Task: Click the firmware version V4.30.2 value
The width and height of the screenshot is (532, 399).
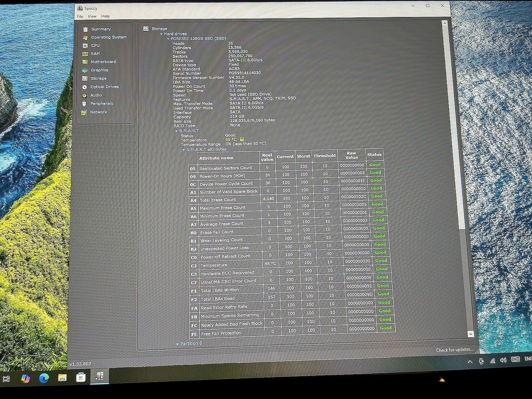Action: click(x=236, y=77)
